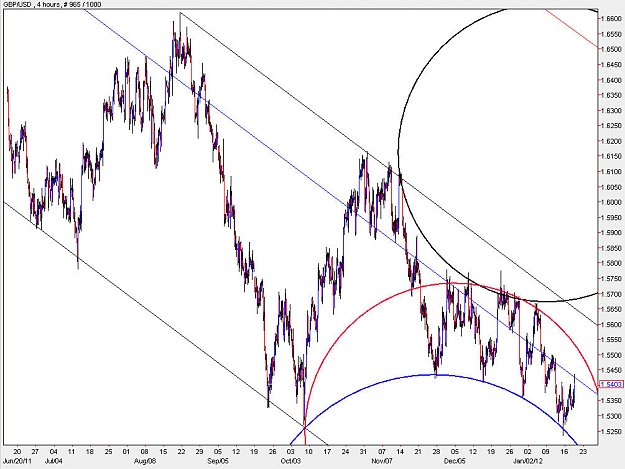Click the 1.5900 price axis label

point(612,233)
